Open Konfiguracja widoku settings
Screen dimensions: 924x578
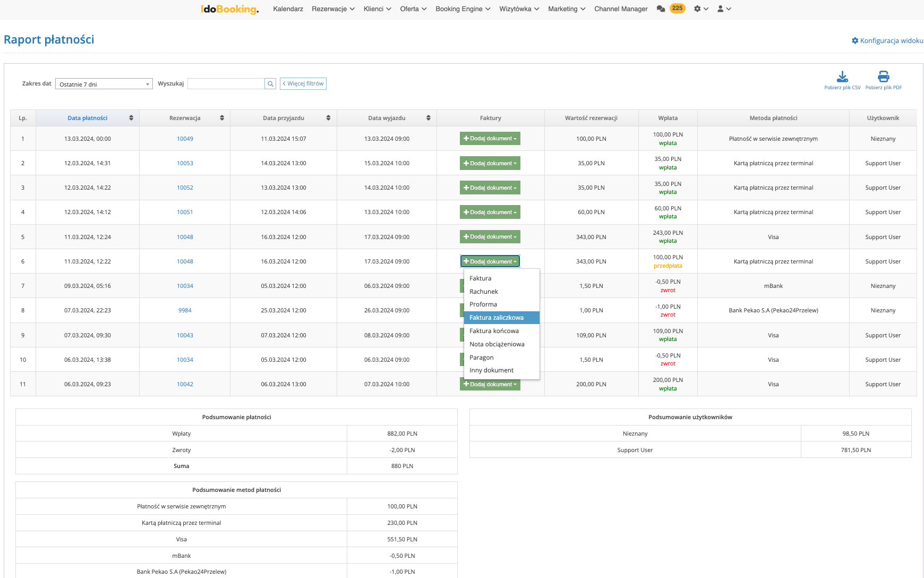point(887,40)
